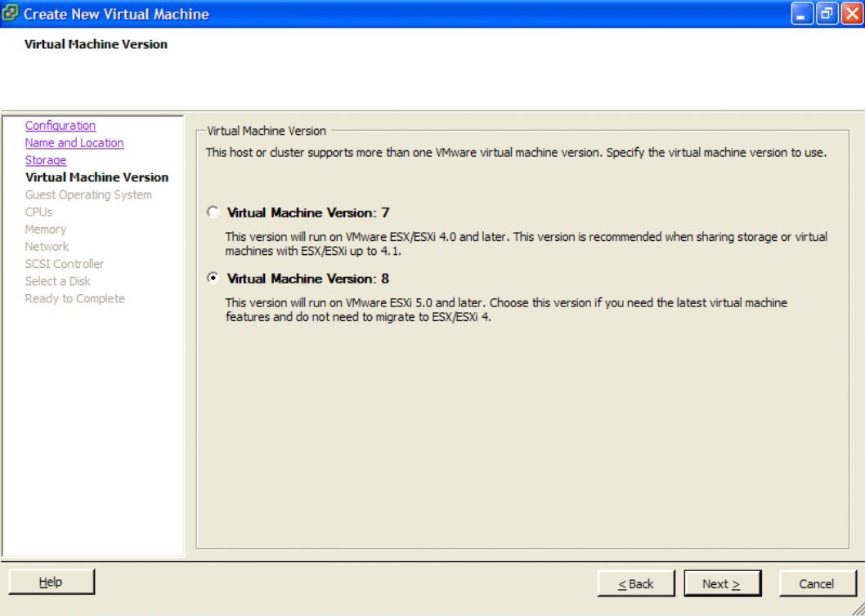This screenshot has width=865, height=616.
Task: Click the current 'Virtual Machine Version' step
Action: [97, 177]
